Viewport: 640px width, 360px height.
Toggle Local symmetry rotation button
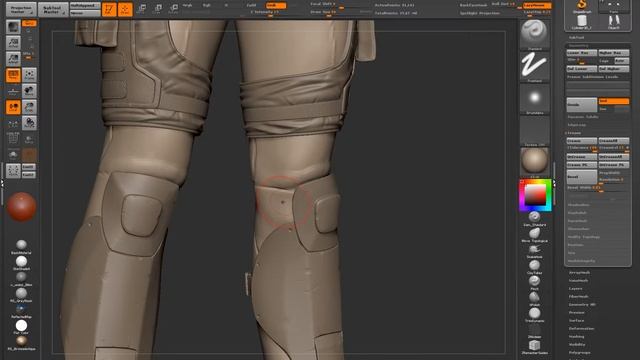[x=13, y=107]
